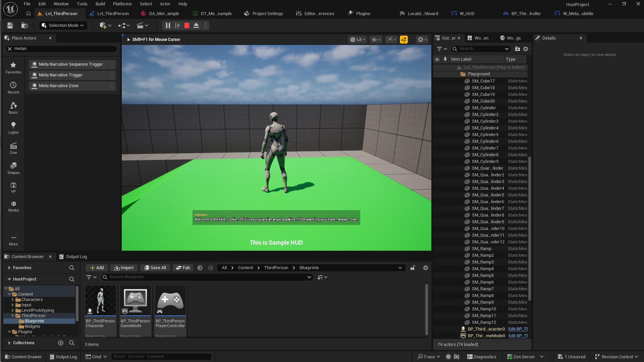Select the Lights category in Place Actors

click(x=13, y=128)
